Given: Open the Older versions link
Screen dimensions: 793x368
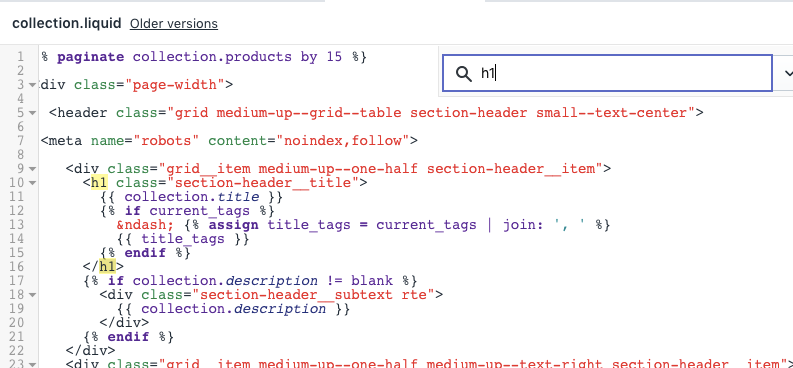Looking at the screenshot, I should point(173,24).
